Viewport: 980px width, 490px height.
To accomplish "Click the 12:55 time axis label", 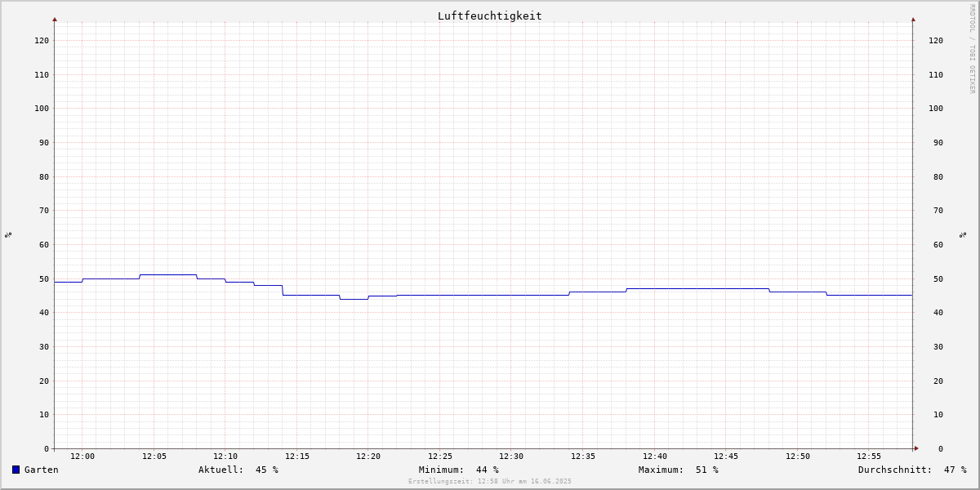I will [869, 457].
